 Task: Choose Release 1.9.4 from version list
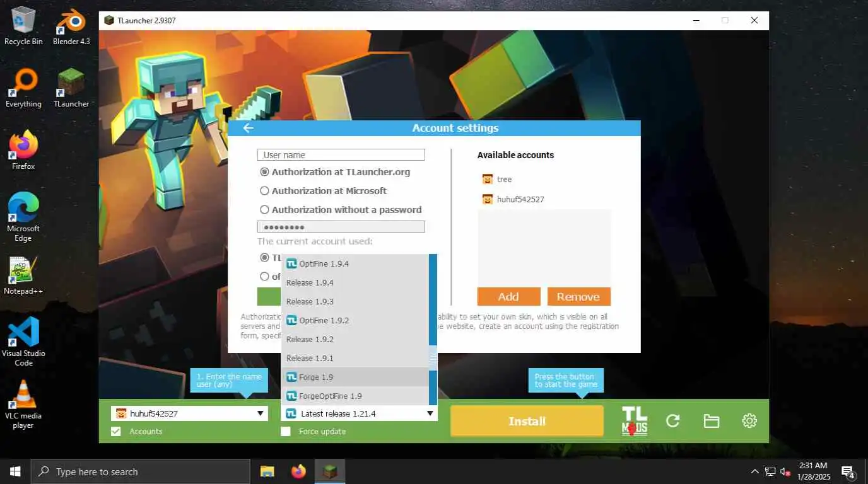click(x=355, y=282)
